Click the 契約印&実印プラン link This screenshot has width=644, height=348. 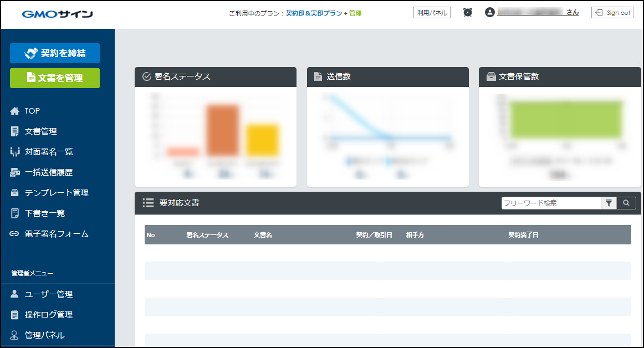click(x=314, y=13)
